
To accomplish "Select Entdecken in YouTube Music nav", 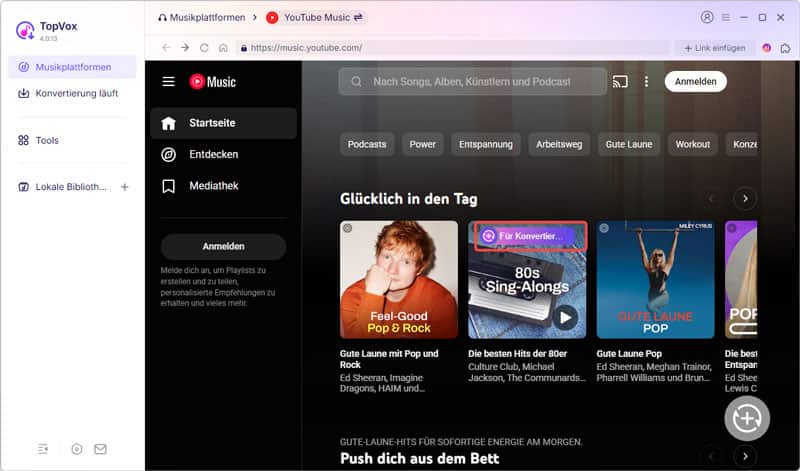I will (223, 154).
